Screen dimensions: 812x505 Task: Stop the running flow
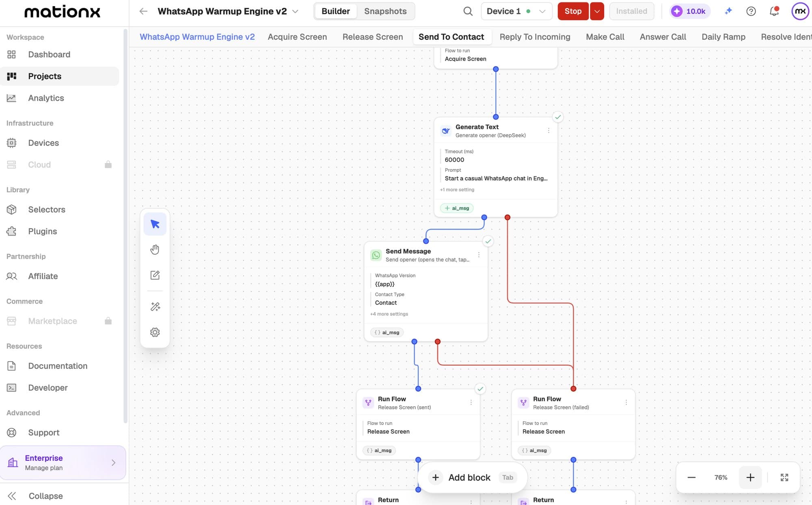tap(573, 11)
